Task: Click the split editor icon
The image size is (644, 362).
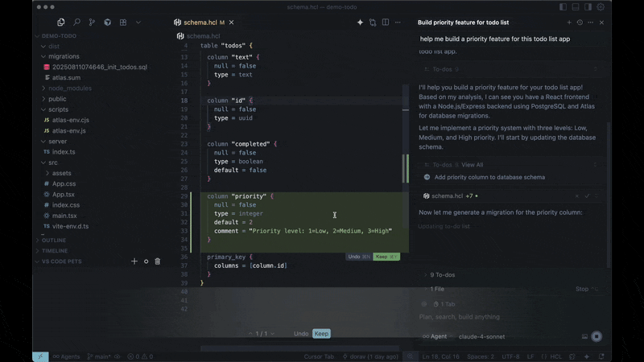Action: point(386,23)
